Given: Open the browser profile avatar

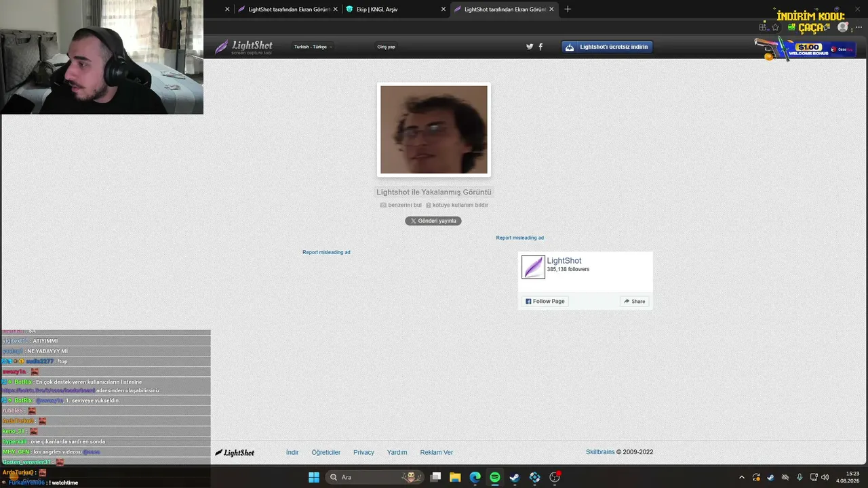Looking at the screenshot, I should click(843, 27).
